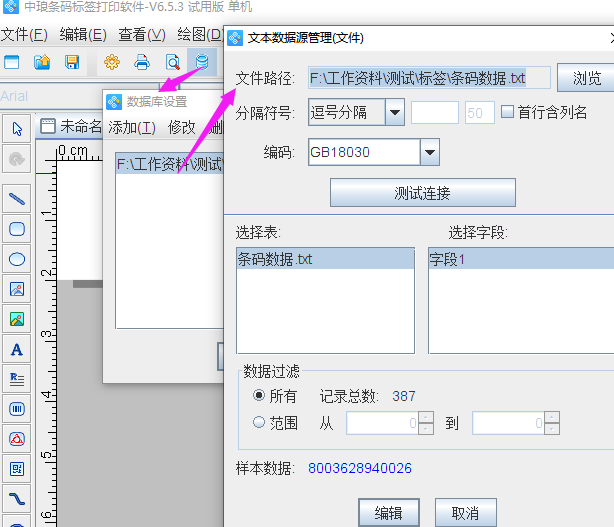Open the 文件(F) menu
Screen dimensions: 614x527
(24, 35)
